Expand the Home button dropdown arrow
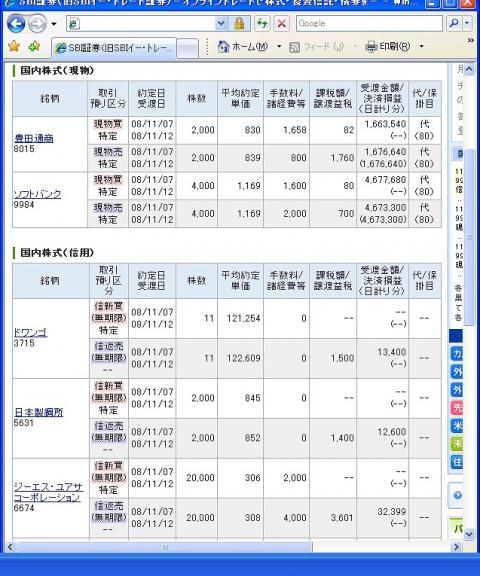The width and height of the screenshot is (480, 576). [x=279, y=47]
